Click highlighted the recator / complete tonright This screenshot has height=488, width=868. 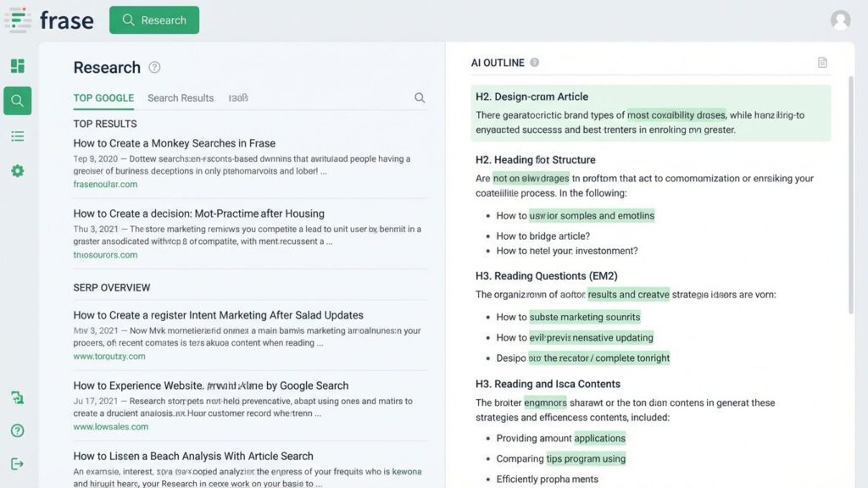click(x=599, y=358)
